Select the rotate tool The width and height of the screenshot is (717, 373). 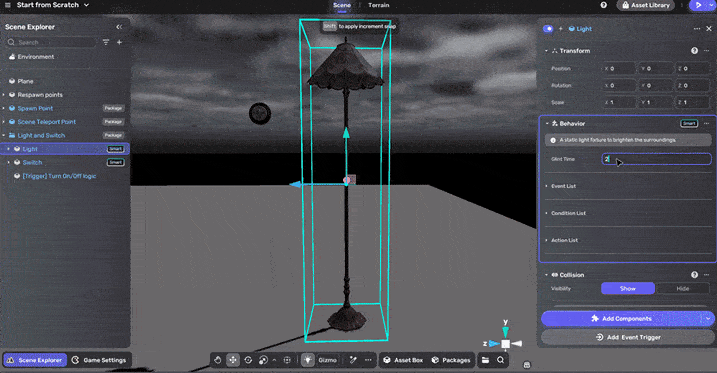pyautogui.click(x=248, y=360)
